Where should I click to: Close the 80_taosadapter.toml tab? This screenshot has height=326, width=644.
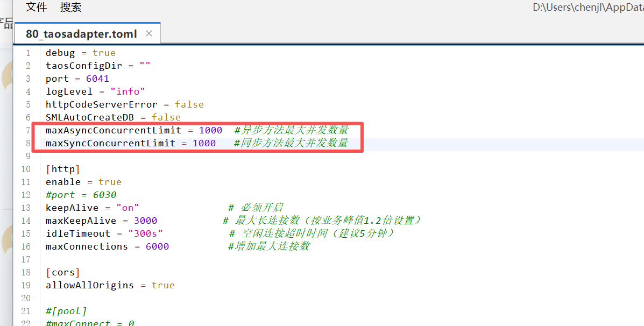coord(149,33)
